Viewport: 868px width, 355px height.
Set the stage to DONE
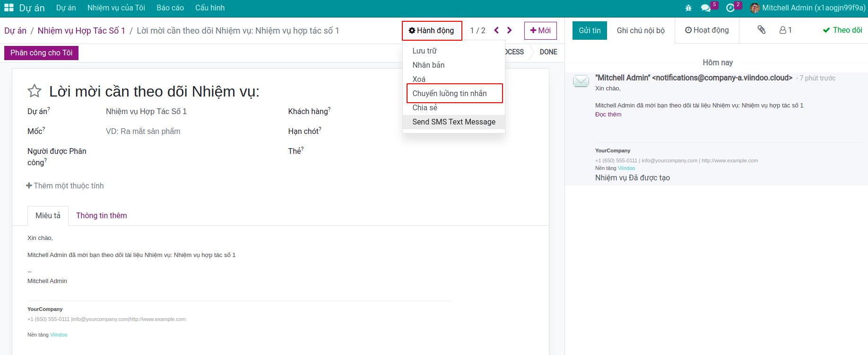coord(548,52)
